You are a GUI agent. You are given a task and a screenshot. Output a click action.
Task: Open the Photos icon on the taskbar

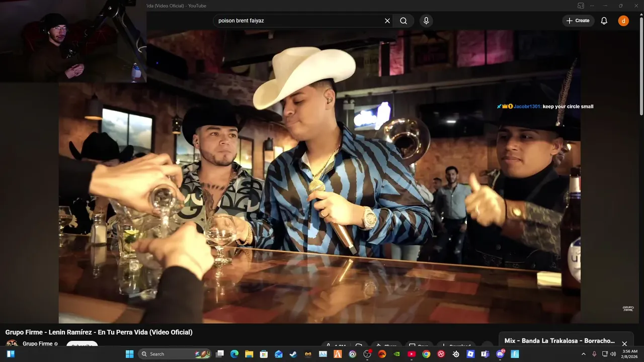coord(323,354)
